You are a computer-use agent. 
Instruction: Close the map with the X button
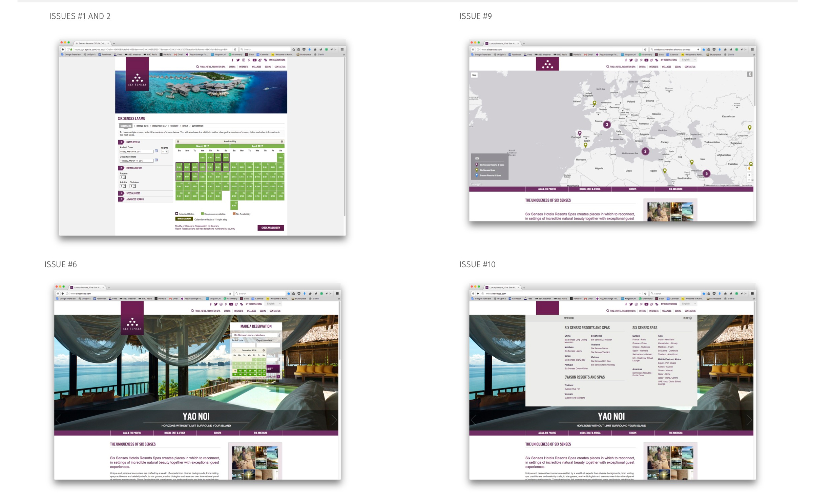749,74
